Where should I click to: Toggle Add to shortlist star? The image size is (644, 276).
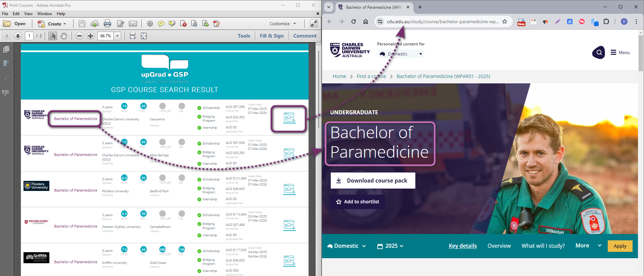[x=358, y=202]
